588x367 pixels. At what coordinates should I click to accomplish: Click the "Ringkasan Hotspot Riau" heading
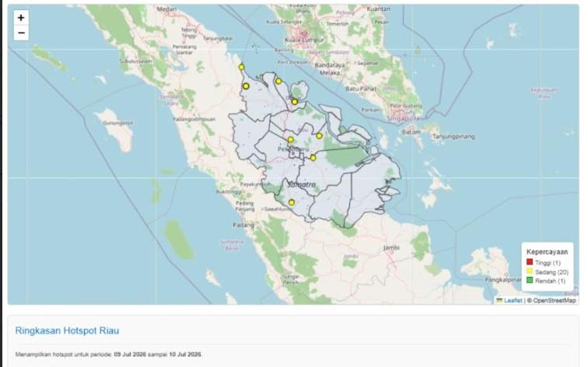67,330
